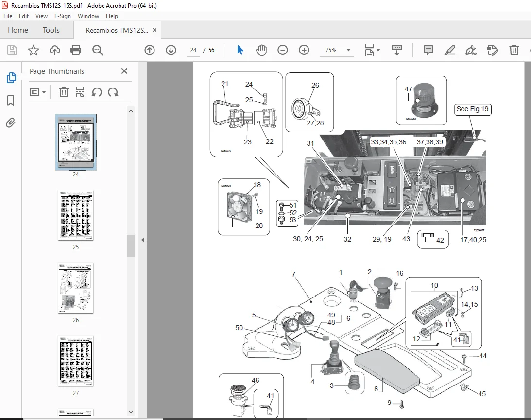Screen dimensions: 531x420
Task: Click the '29, 19' callout label
Action: point(382,239)
